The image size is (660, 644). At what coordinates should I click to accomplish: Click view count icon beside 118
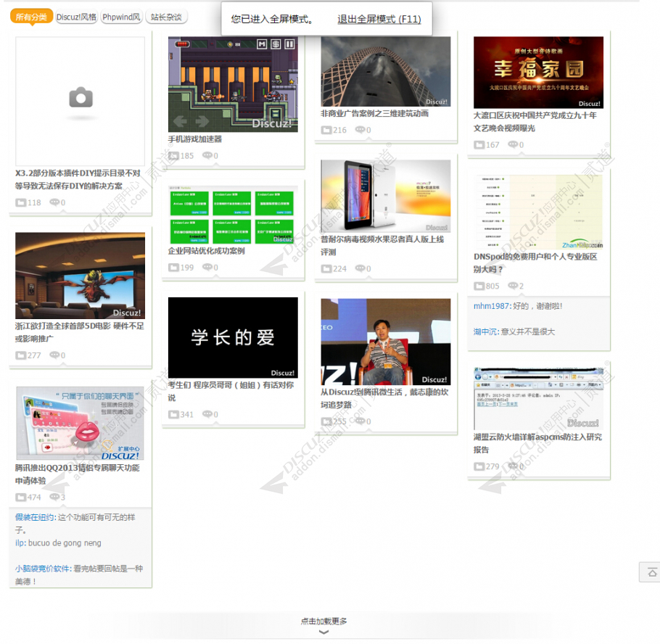tap(20, 202)
